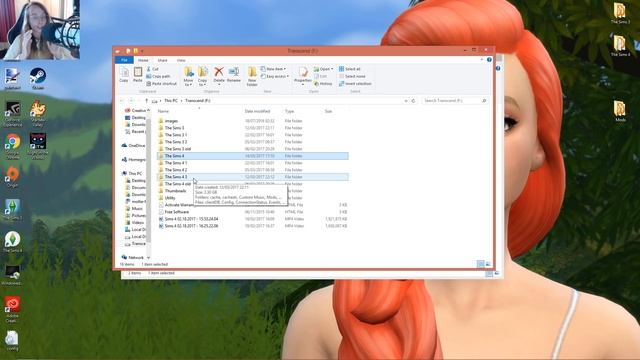Click Invert selection in the ribbon

[355, 84]
